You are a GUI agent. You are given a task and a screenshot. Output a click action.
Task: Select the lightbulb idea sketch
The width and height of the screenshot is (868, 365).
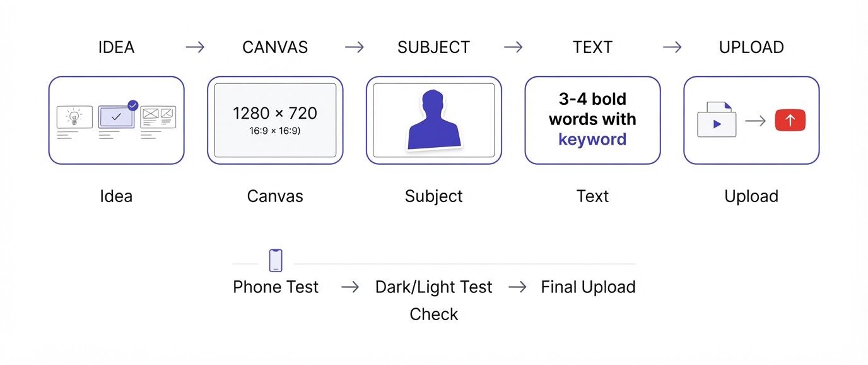tap(74, 117)
